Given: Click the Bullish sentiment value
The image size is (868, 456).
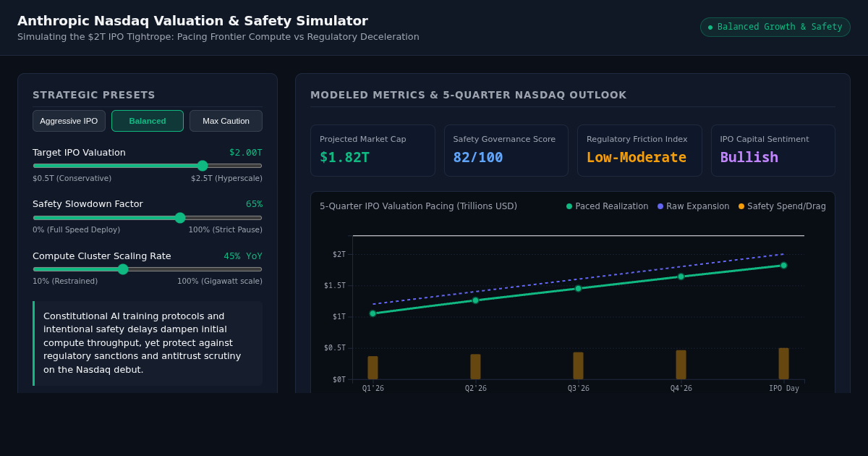Looking at the screenshot, I should click(749, 157).
